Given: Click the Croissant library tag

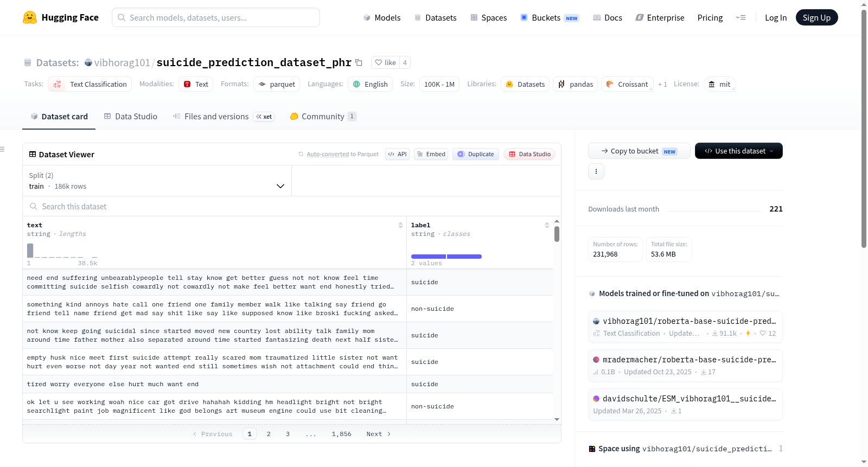Looking at the screenshot, I should [627, 84].
